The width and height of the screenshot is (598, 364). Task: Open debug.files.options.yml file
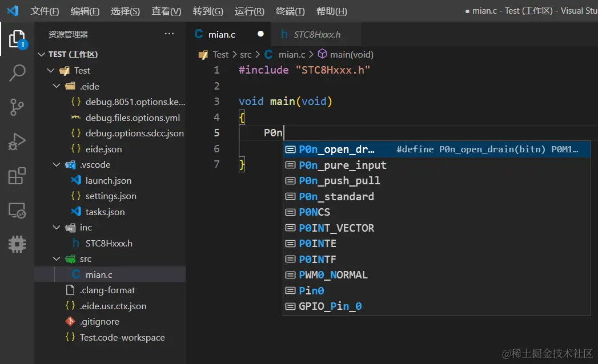110,118
